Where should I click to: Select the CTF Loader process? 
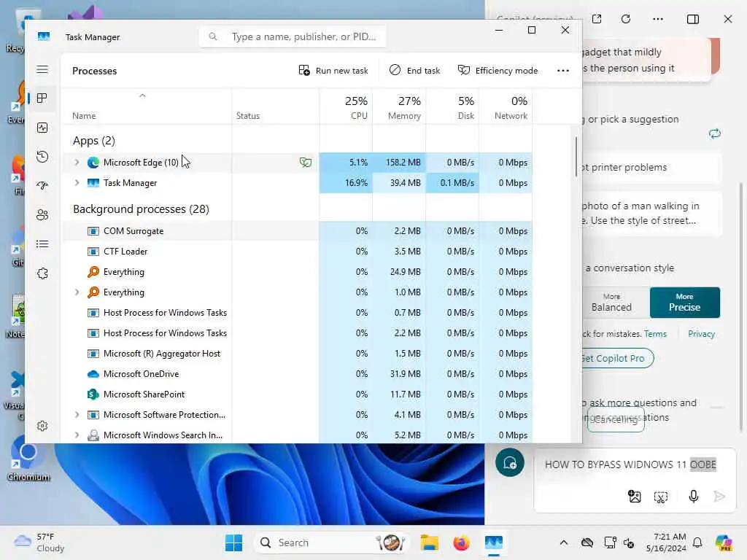pyautogui.click(x=298, y=252)
